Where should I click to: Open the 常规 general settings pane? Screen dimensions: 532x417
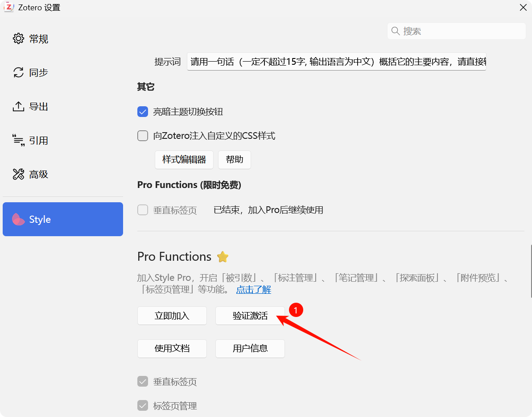pos(63,39)
